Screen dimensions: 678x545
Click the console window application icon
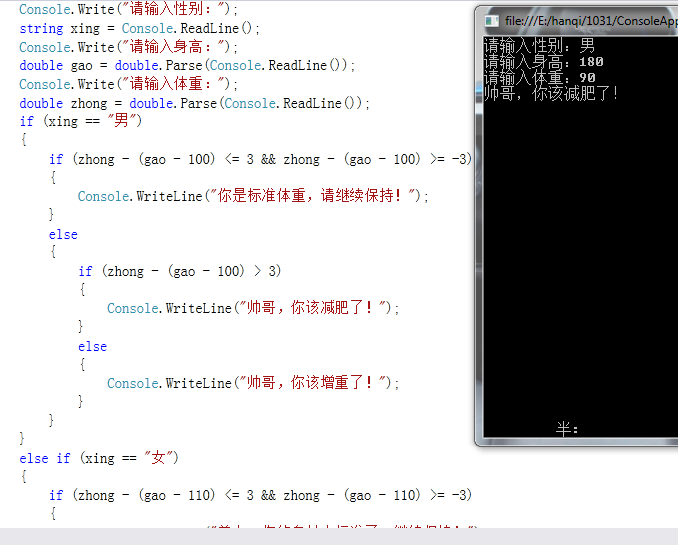[x=491, y=21]
